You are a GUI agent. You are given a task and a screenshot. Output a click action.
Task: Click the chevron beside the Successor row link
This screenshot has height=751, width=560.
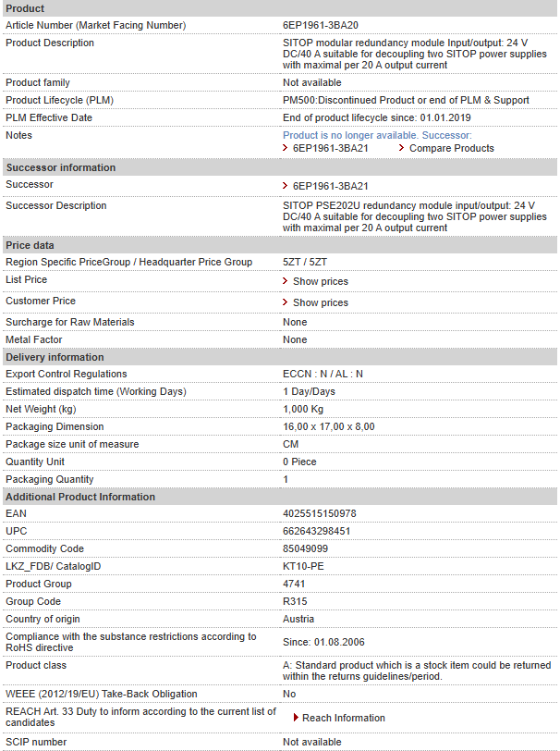click(x=286, y=186)
